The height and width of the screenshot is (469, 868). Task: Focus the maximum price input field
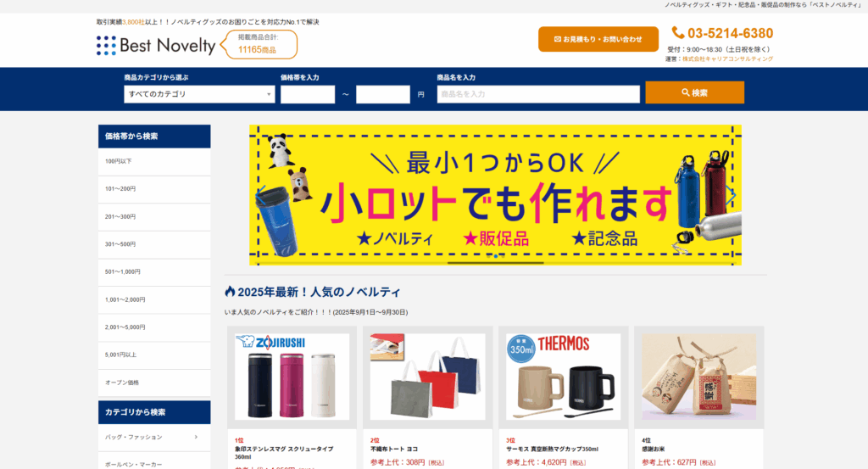(383, 94)
